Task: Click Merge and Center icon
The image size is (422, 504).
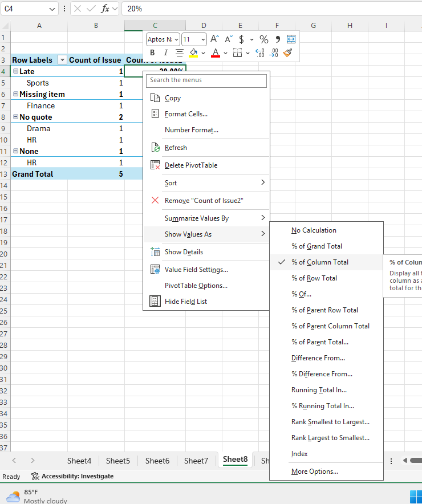Action: pos(291,39)
